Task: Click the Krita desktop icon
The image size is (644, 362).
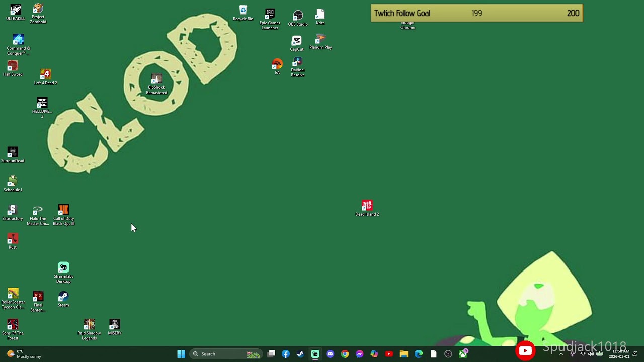Action: coord(320,17)
